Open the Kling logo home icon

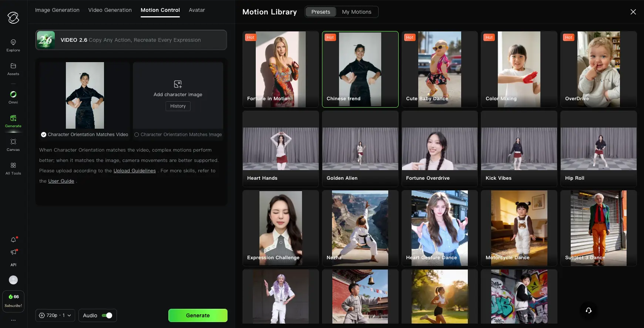13,17
